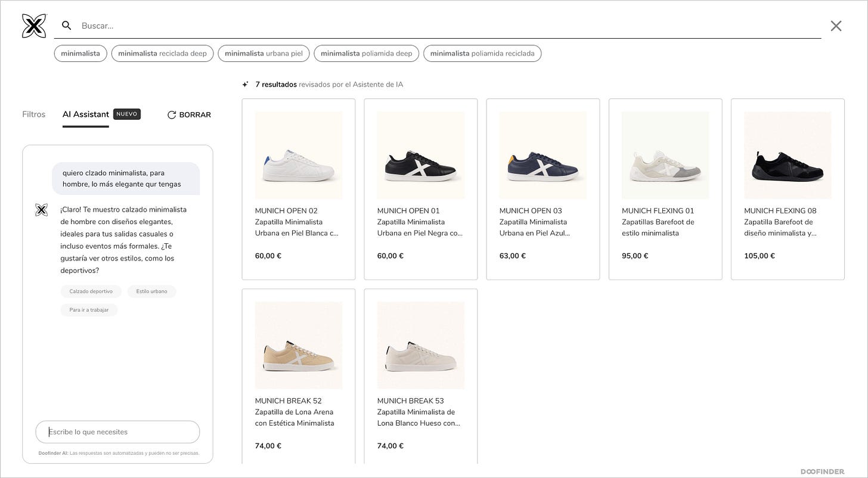868x478 pixels.
Task: Click the Munich X logo in the header
Action: point(34,26)
